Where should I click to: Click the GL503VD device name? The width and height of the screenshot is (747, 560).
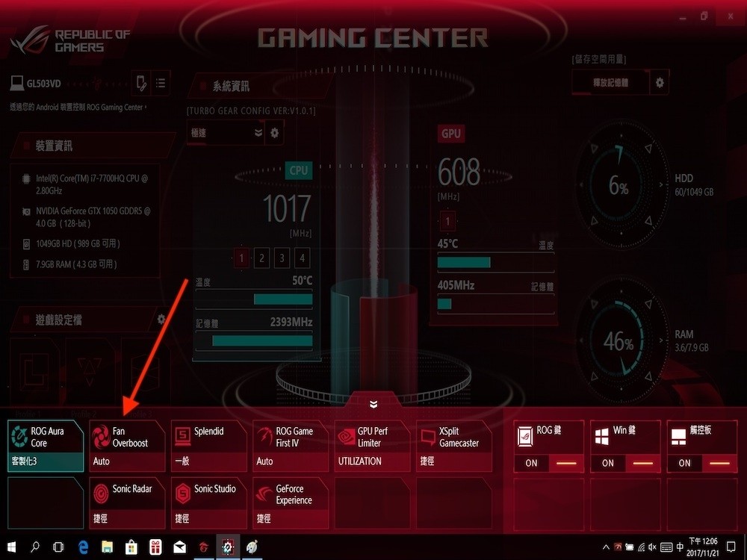coord(43,84)
